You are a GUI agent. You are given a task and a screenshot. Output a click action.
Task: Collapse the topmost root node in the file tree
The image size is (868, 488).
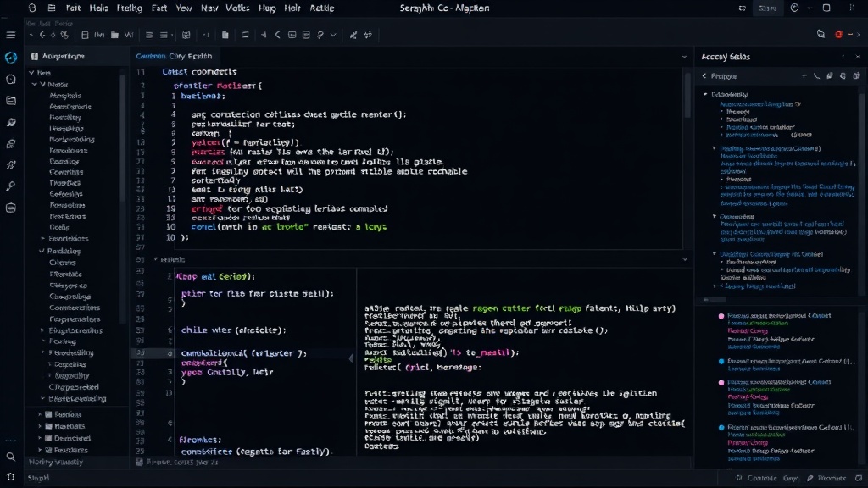click(31, 73)
